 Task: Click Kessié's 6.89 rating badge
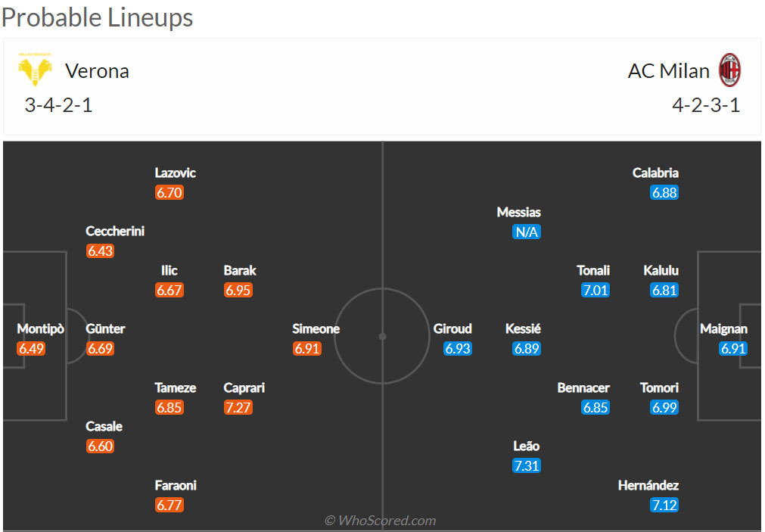click(x=527, y=348)
